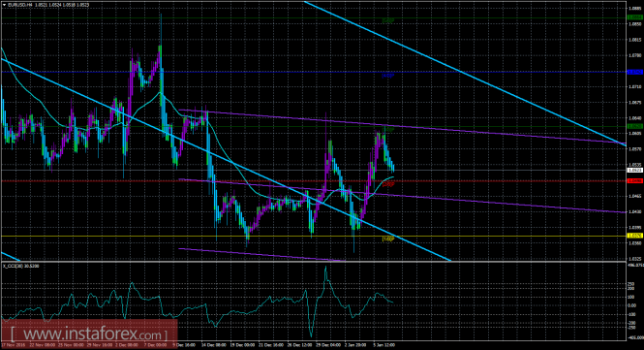644x350 pixels.
Task: Click the yellow price tag on price axis
Action: (634, 236)
